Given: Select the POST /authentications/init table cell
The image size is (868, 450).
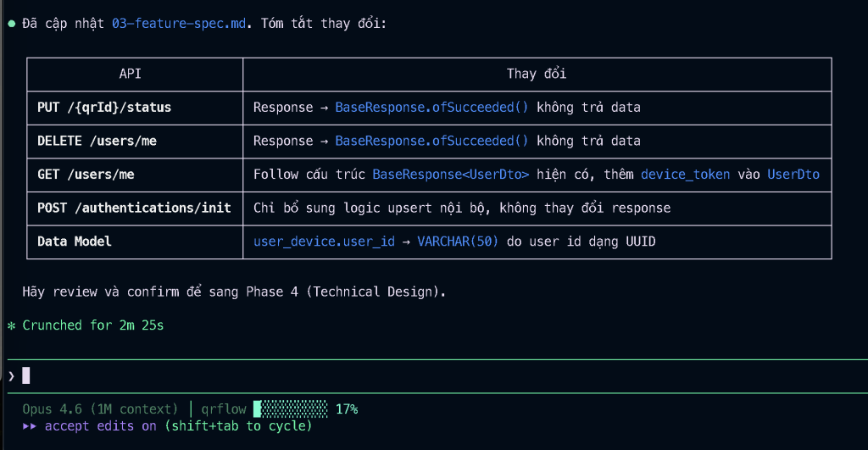Looking at the screenshot, I should pos(134,208).
